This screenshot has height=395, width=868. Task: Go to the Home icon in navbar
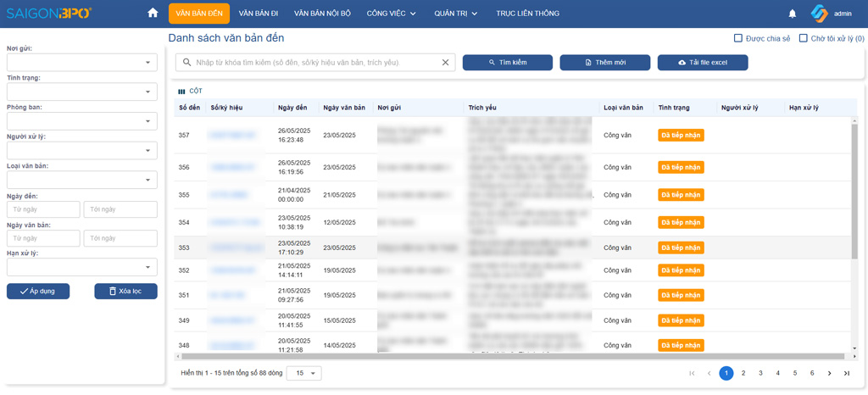153,14
